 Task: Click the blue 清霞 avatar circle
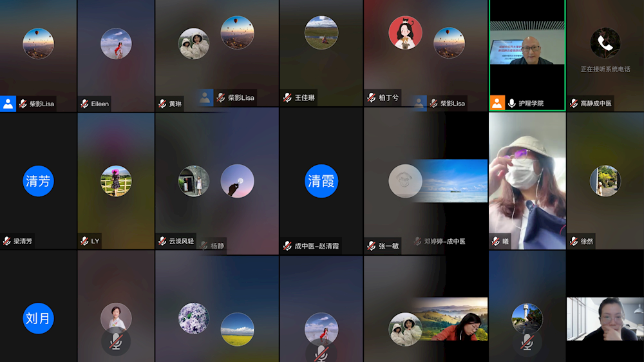(x=321, y=181)
